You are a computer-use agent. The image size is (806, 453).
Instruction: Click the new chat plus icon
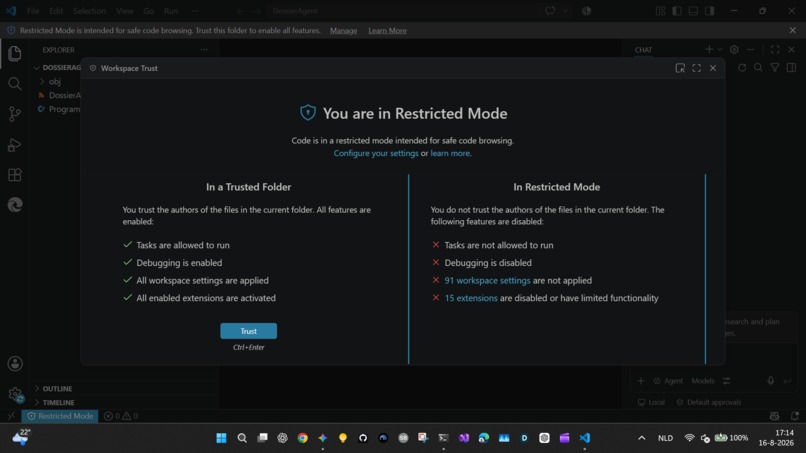(709, 49)
